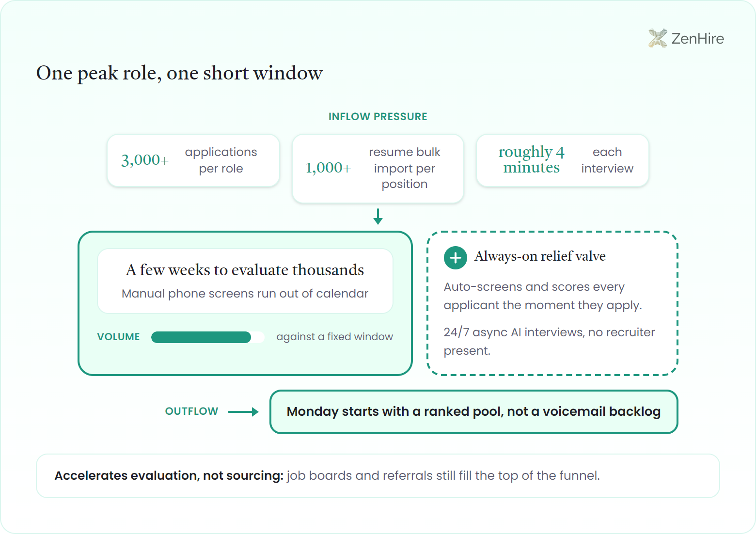
Task: Select the 1,000+ resume bulk import card
Action: pos(378,169)
